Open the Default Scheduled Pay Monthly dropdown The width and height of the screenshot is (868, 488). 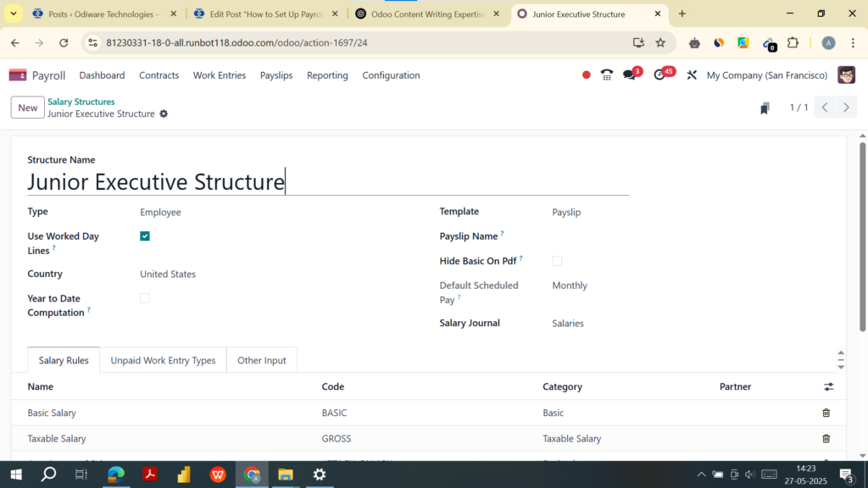[569, 286]
